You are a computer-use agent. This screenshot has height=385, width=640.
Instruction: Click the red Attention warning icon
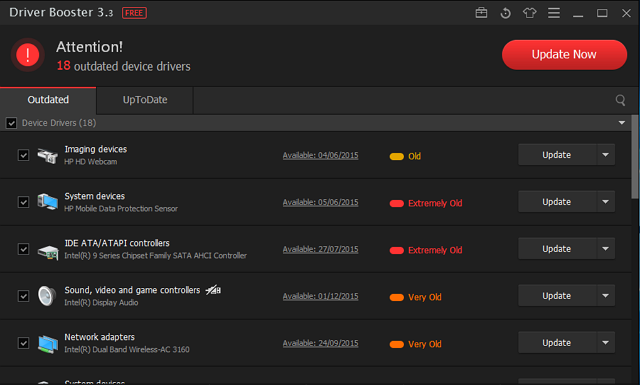tap(28, 55)
